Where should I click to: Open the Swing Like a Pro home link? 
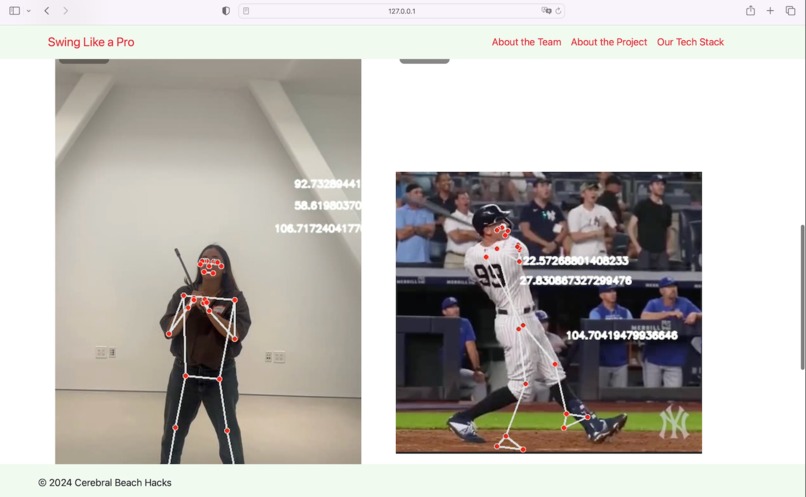click(x=91, y=42)
